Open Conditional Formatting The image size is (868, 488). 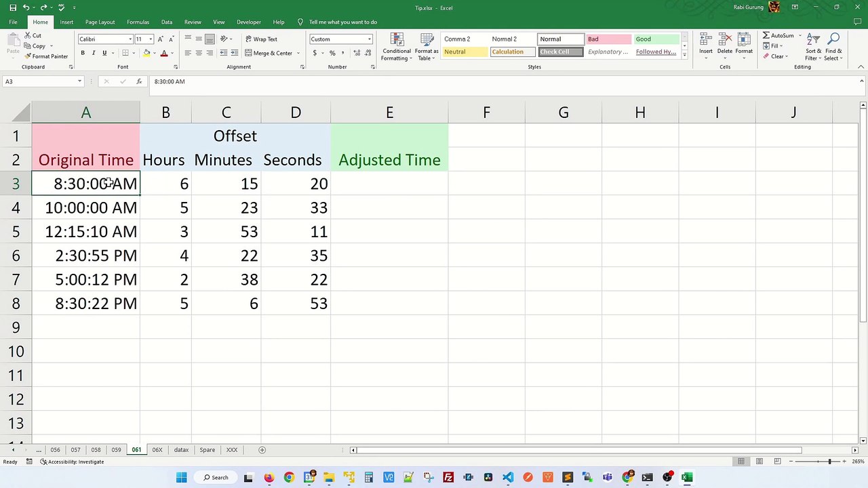(396, 46)
